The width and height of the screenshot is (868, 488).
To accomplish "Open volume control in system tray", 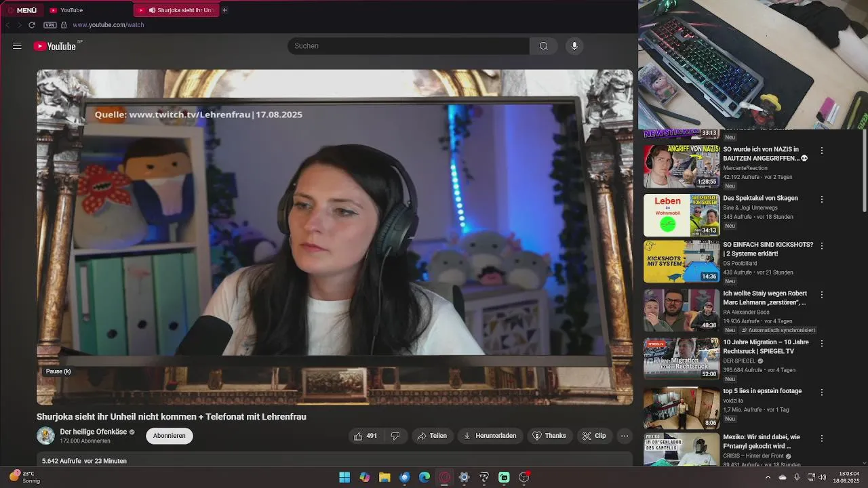I will click(822, 477).
